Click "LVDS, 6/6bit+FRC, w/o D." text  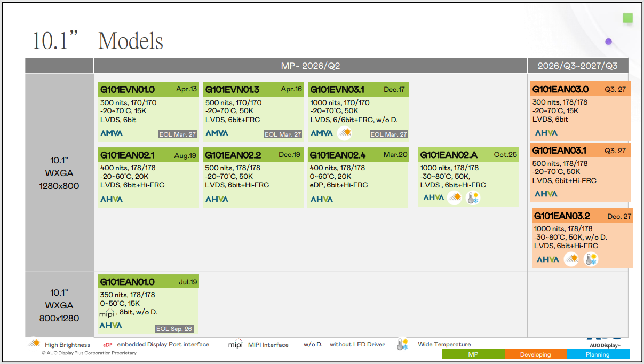pos(354,120)
